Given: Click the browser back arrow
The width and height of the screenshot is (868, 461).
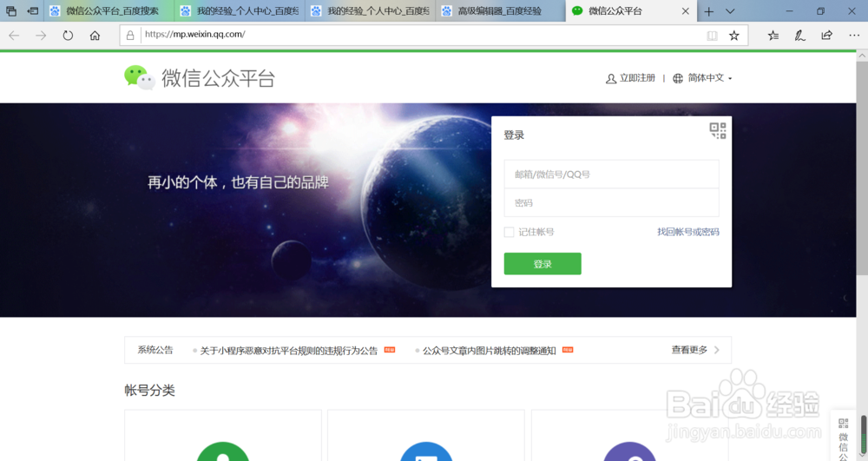Looking at the screenshot, I should 14,36.
